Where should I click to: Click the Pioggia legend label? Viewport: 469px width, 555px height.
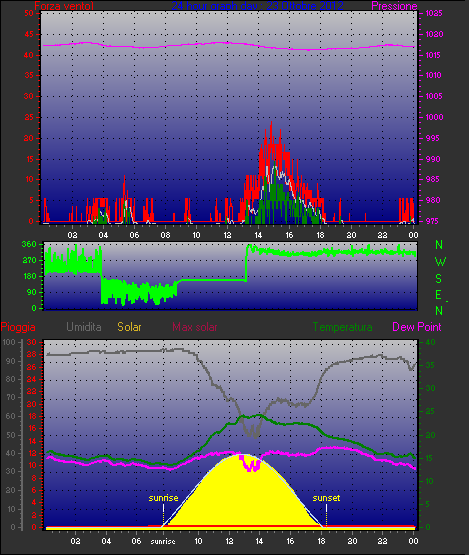coord(18,327)
